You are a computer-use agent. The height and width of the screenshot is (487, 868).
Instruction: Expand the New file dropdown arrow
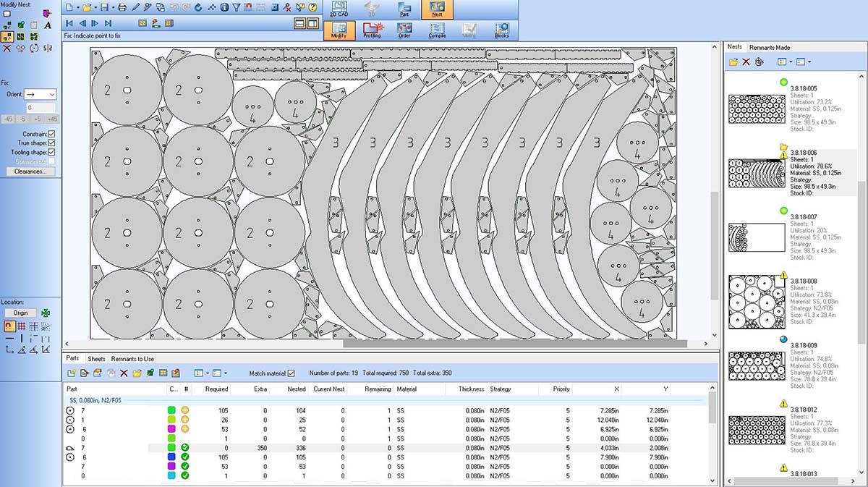pyautogui.click(x=77, y=7)
